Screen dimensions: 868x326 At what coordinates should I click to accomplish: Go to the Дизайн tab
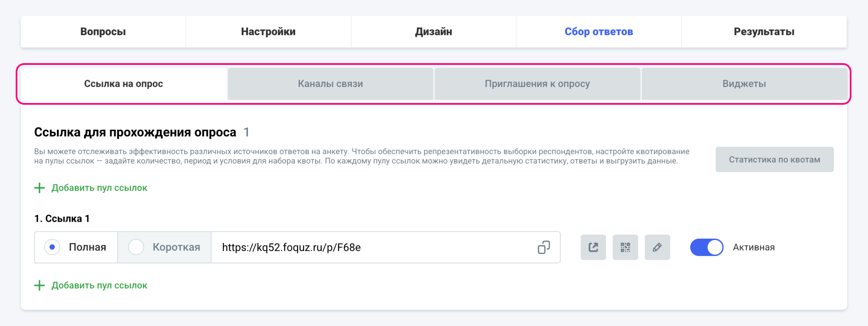(x=434, y=32)
